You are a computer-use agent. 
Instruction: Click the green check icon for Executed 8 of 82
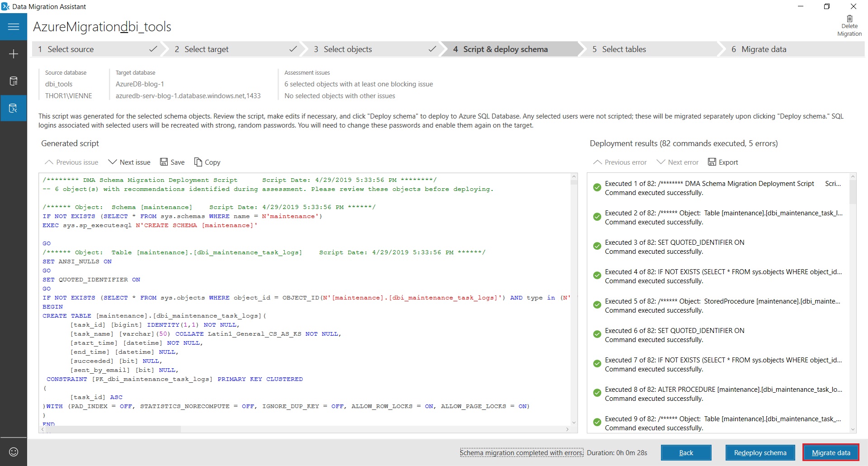click(x=597, y=393)
